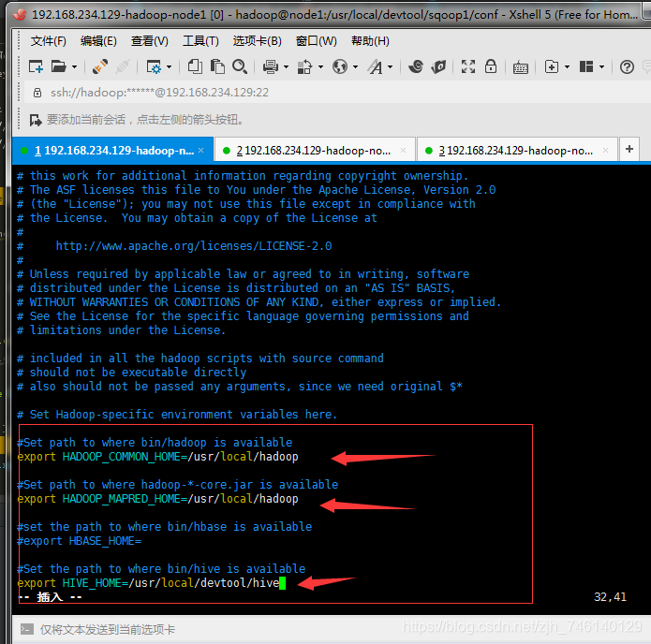Click the Lock screen padlock icon
The height and width of the screenshot is (644, 651).
pos(491,66)
